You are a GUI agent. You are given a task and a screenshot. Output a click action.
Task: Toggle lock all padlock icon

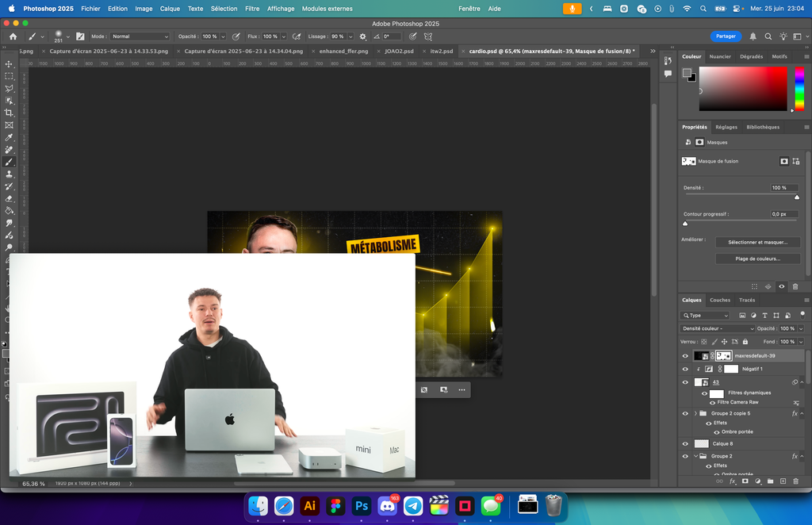point(745,342)
